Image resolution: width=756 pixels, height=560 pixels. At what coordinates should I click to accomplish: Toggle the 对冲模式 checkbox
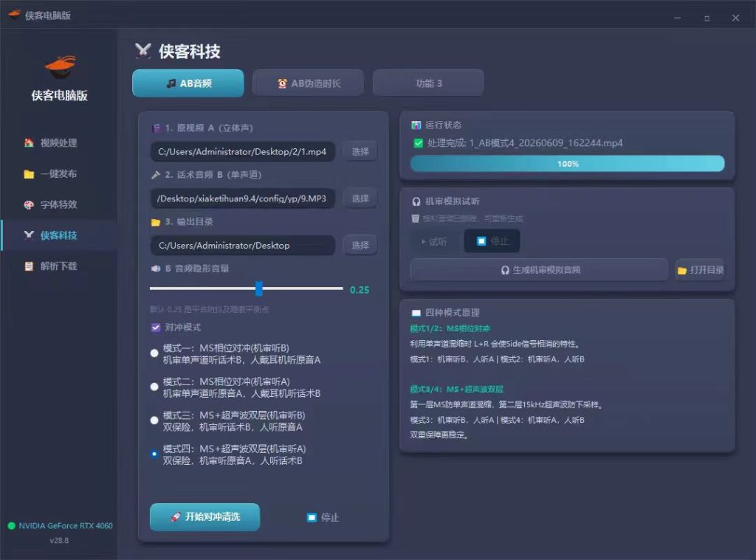tap(156, 328)
